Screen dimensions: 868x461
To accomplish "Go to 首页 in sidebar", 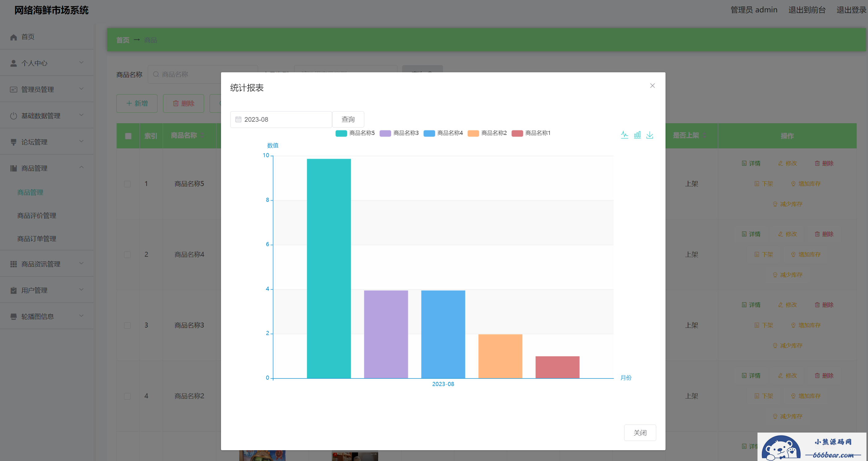I will (x=28, y=37).
